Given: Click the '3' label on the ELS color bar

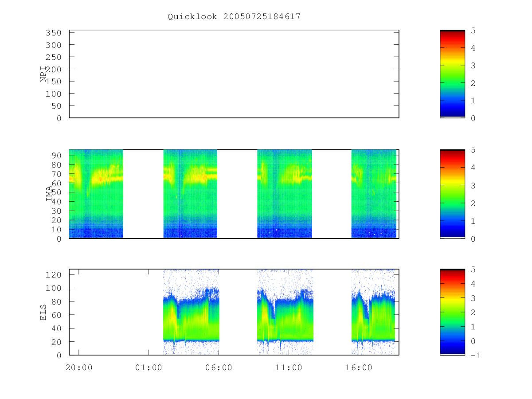Looking at the screenshot, I should (473, 298).
